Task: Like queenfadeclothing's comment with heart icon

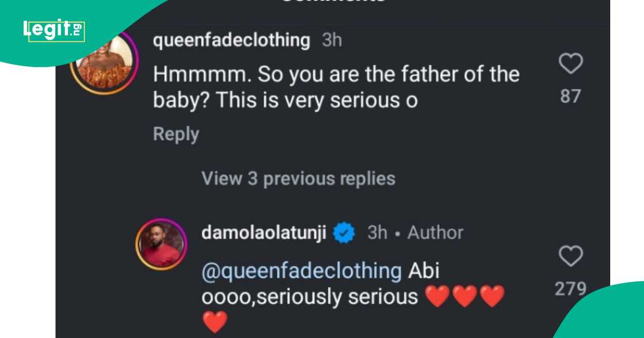Action: click(570, 64)
